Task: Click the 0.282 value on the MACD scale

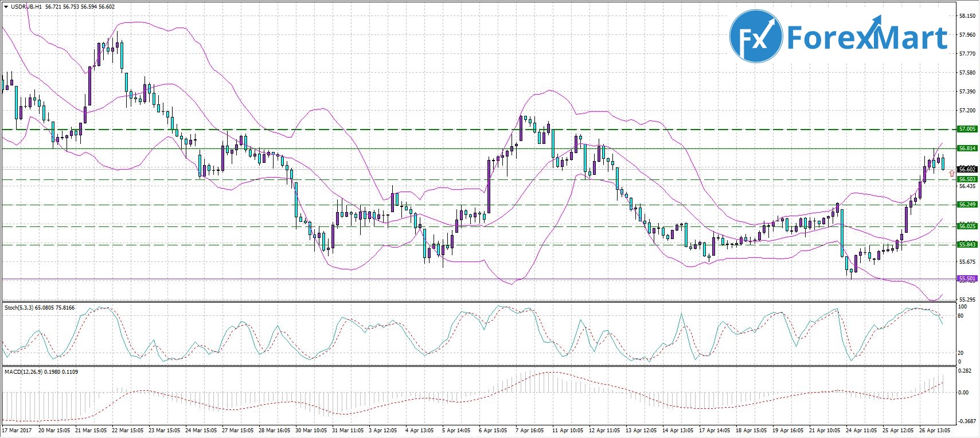Action: (x=964, y=371)
